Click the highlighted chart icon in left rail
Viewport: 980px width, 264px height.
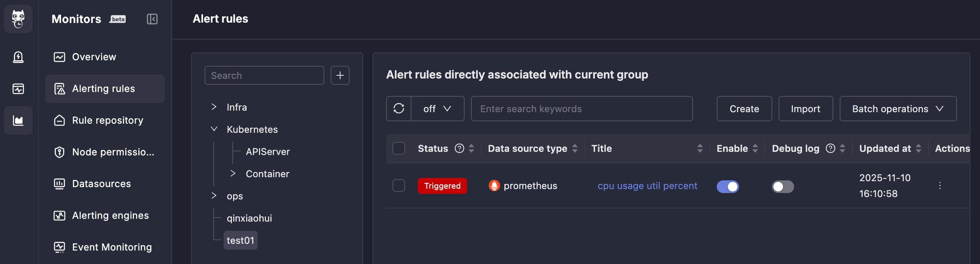tap(18, 121)
